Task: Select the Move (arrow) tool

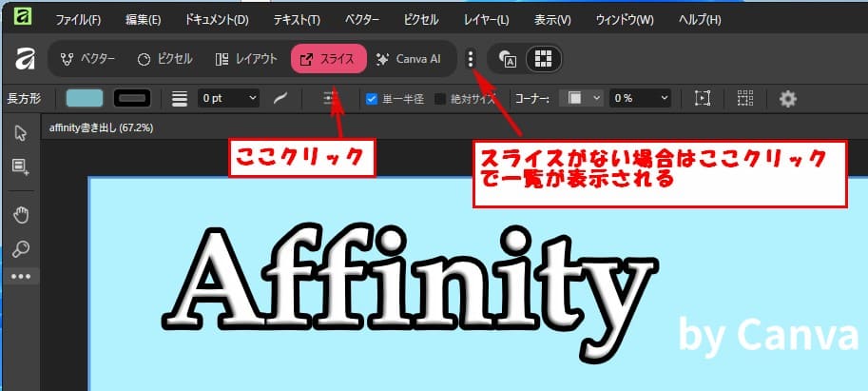Action: tap(19, 131)
